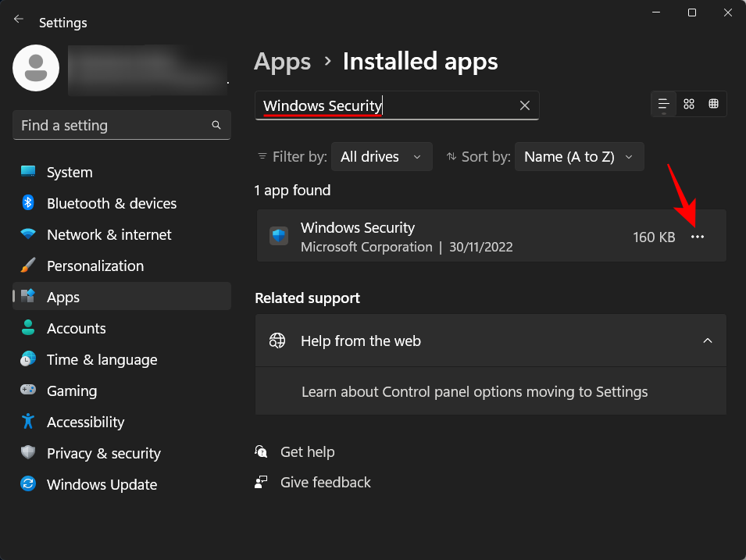The width and height of the screenshot is (746, 560).
Task: Click the Get help icon
Action: click(x=261, y=451)
